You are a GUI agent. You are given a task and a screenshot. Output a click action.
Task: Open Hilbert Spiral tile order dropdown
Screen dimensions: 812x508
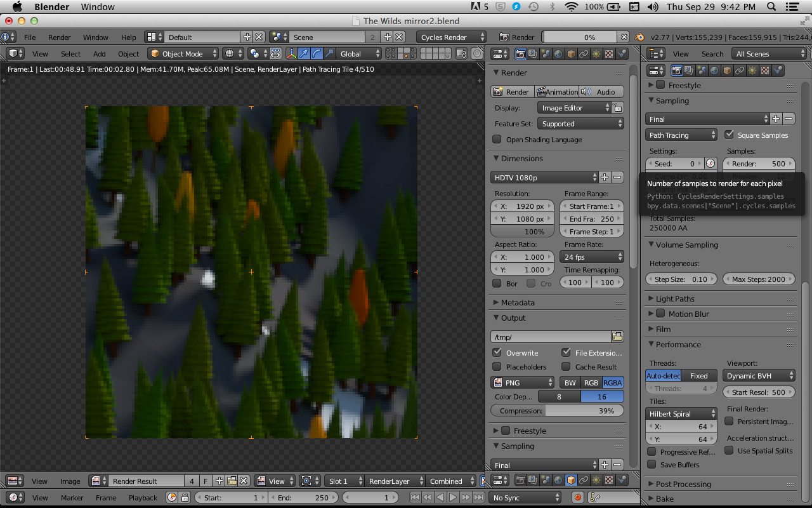[x=681, y=413]
